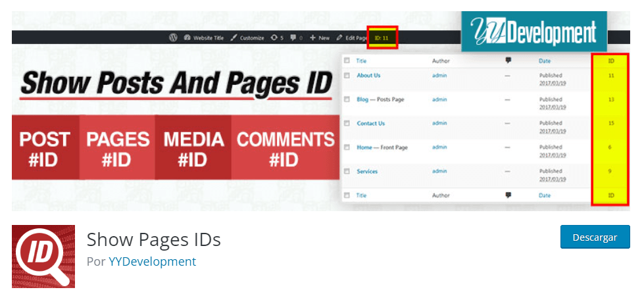Click the comments column icon in header
Screen dimensions: 644x296
pos(508,61)
